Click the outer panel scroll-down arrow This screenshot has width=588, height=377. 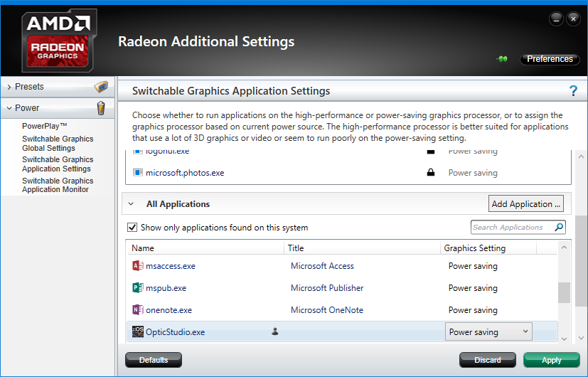click(581, 338)
